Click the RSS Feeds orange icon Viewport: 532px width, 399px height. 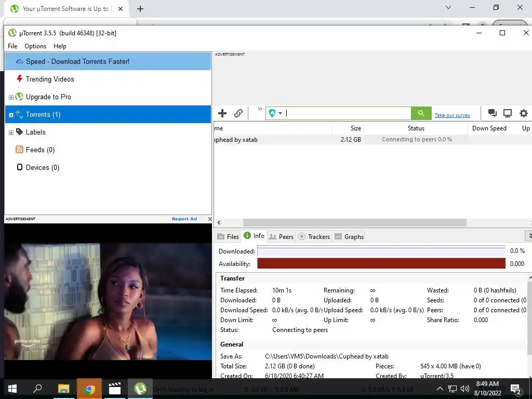tap(19, 149)
